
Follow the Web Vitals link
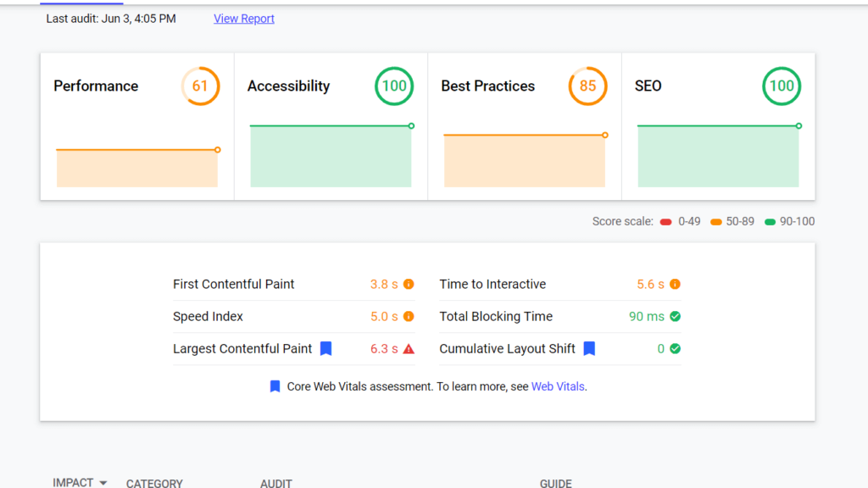558,386
